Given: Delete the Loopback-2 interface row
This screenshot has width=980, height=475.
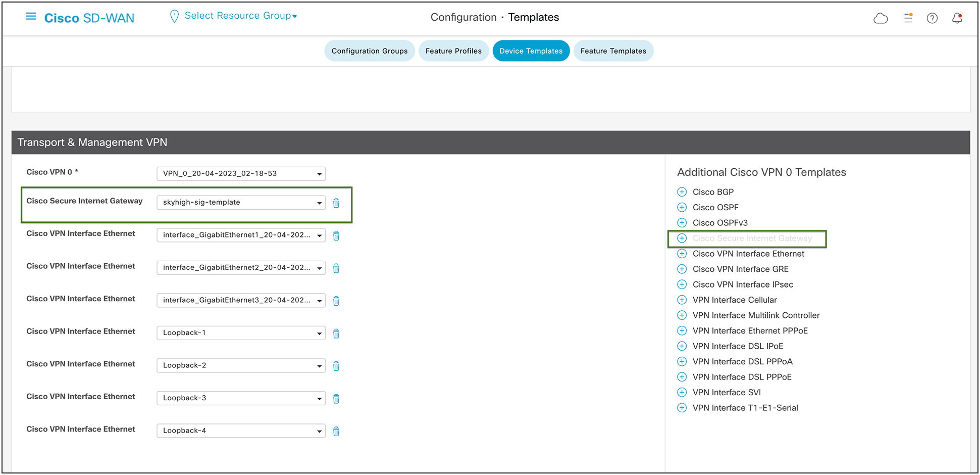Looking at the screenshot, I should point(336,366).
